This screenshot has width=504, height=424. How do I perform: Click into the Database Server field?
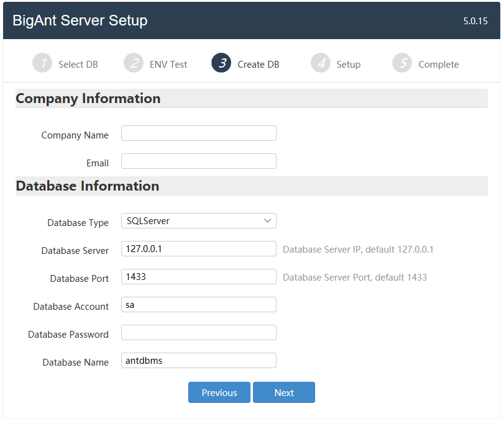coord(199,249)
